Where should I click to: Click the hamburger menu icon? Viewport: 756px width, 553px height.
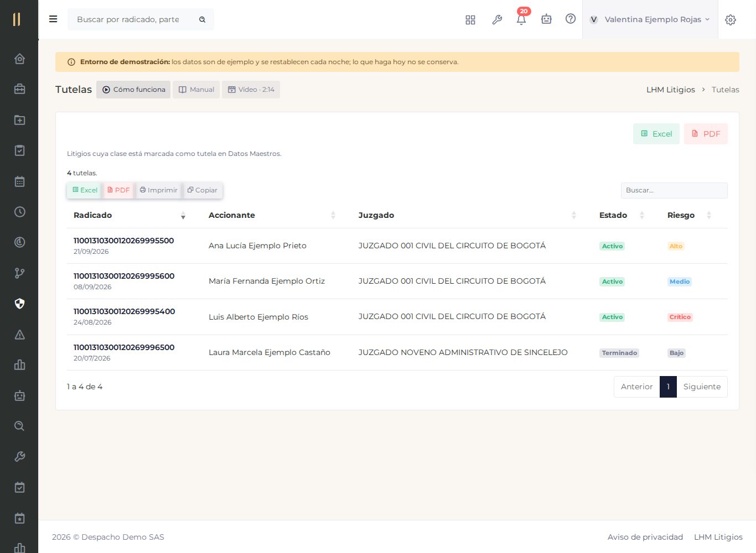pos(53,19)
